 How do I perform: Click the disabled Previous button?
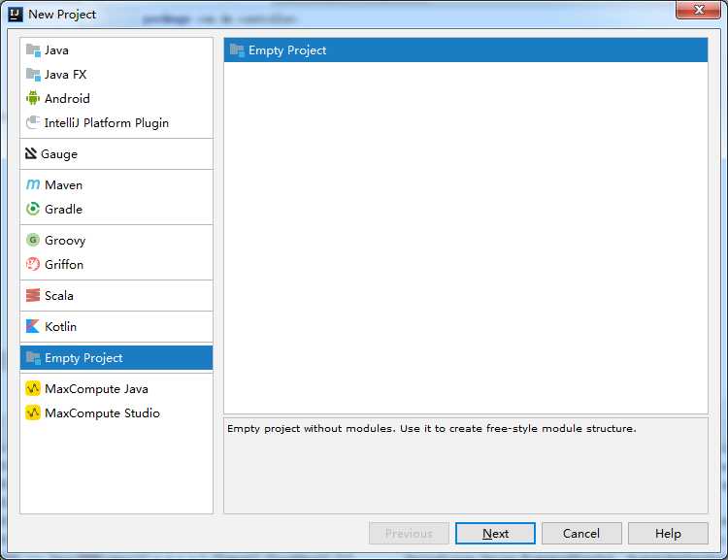[409, 534]
